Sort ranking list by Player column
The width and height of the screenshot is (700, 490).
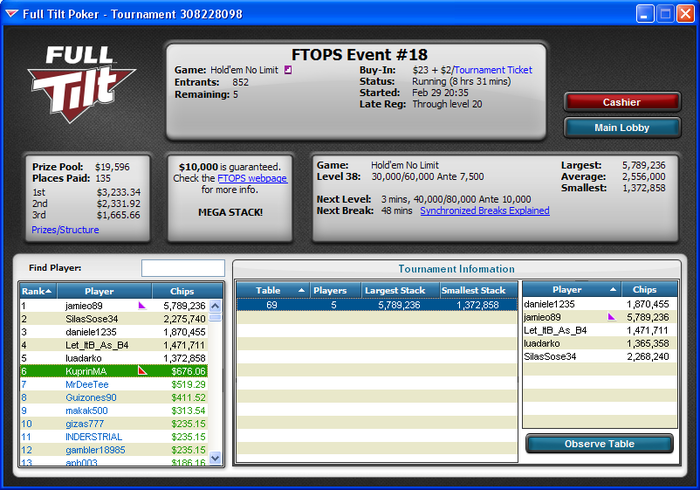(104, 291)
